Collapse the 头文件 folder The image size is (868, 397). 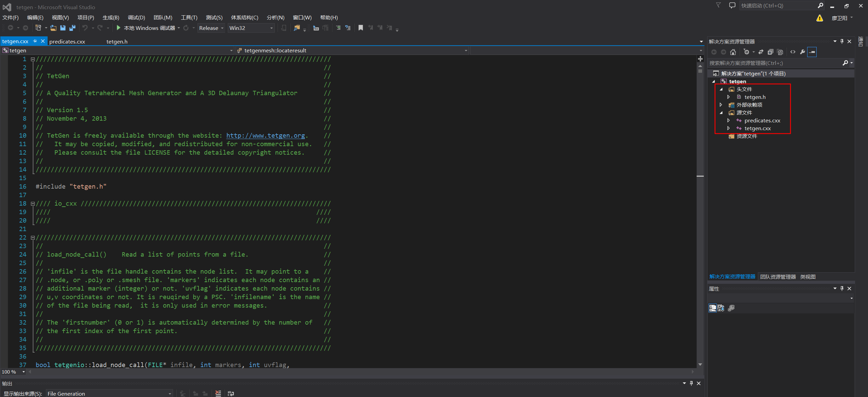pyautogui.click(x=721, y=89)
